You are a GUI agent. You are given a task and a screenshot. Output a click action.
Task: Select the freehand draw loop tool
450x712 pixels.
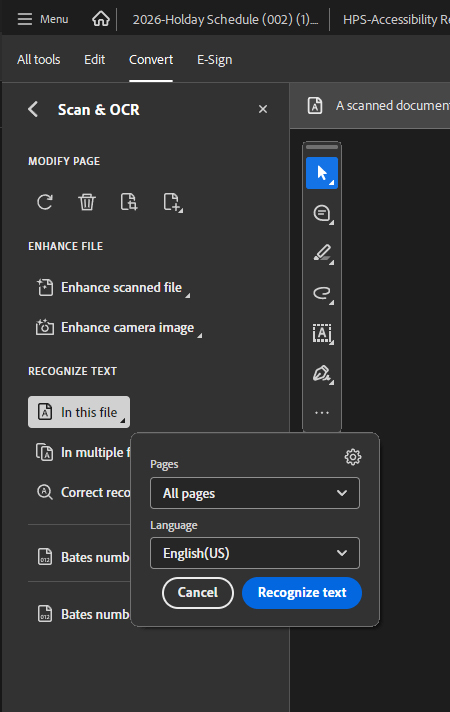click(x=322, y=293)
